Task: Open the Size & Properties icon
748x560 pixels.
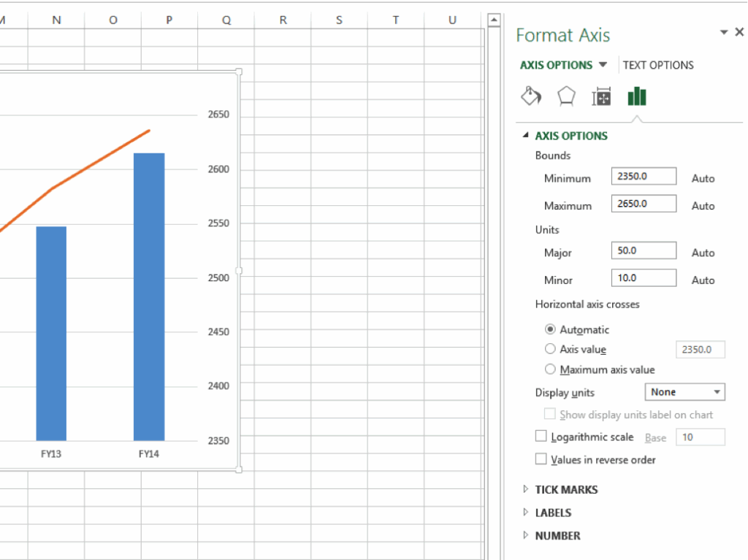Action: [x=601, y=96]
